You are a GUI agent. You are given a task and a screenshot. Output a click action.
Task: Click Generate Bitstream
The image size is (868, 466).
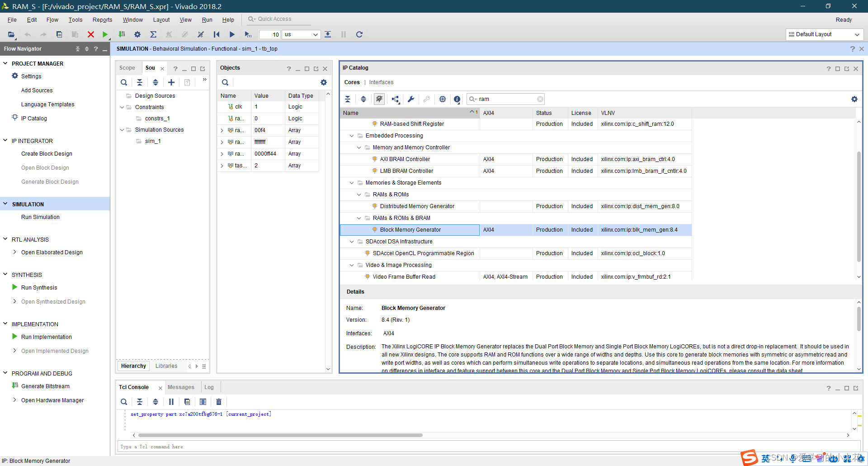[x=45, y=386]
